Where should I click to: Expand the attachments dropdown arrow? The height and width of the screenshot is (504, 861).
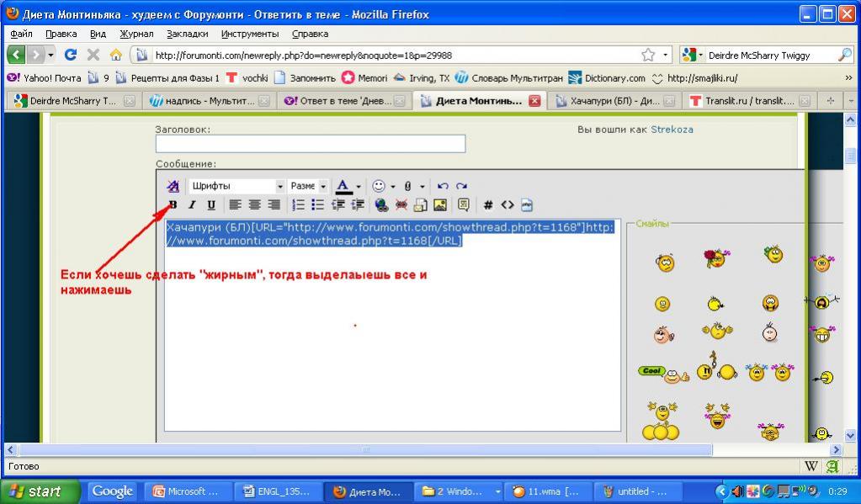coord(422,187)
